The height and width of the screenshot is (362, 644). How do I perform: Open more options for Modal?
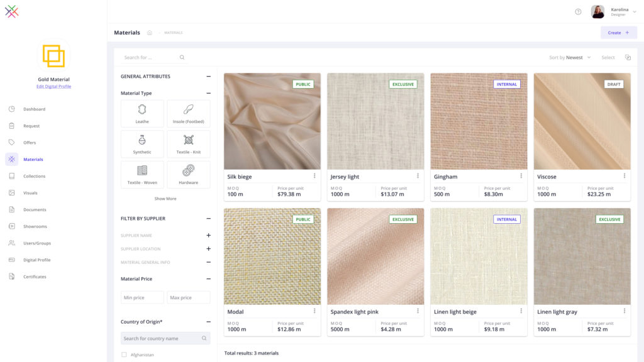314,311
